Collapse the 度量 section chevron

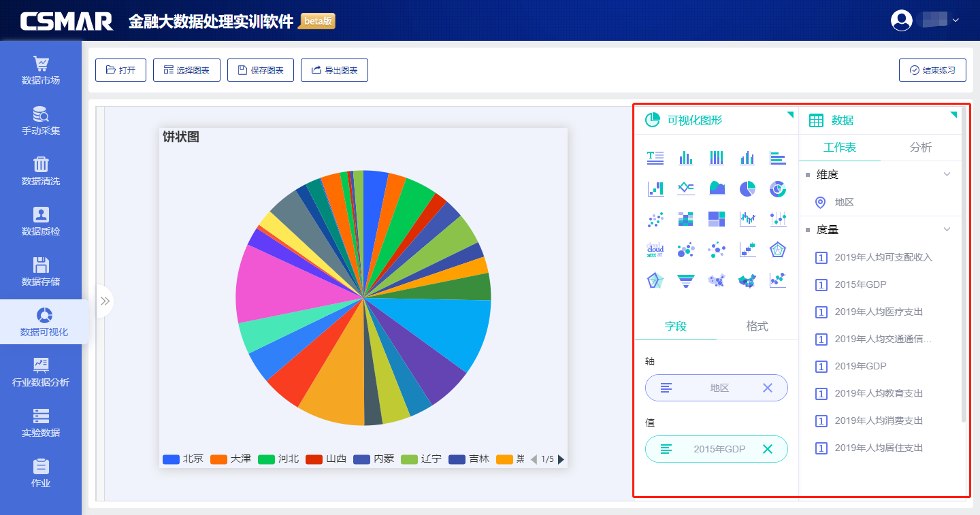coord(947,230)
